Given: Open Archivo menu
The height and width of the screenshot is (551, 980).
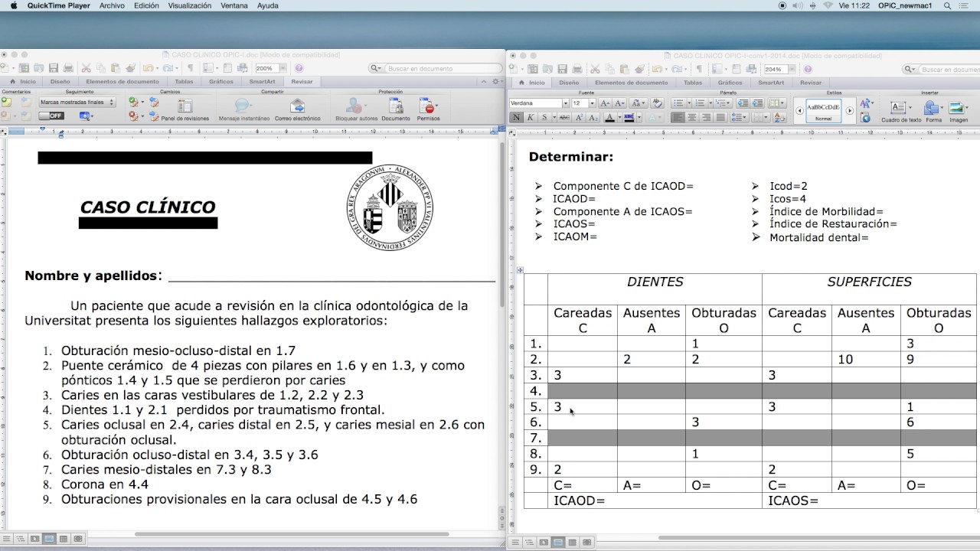Looking at the screenshot, I should [112, 5].
